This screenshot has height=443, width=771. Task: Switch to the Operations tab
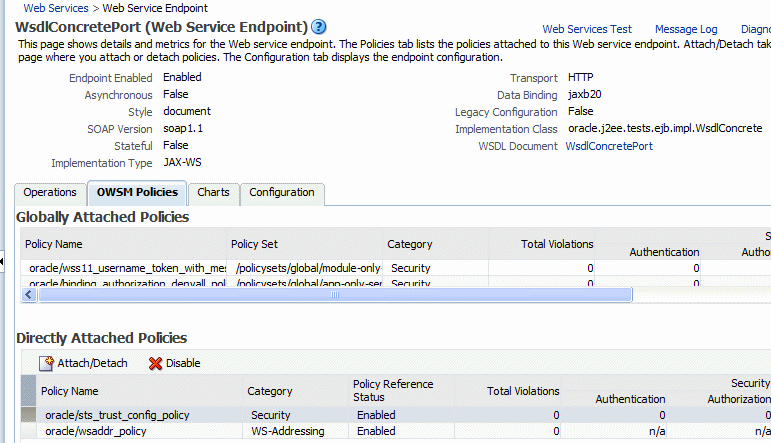(50, 192)
